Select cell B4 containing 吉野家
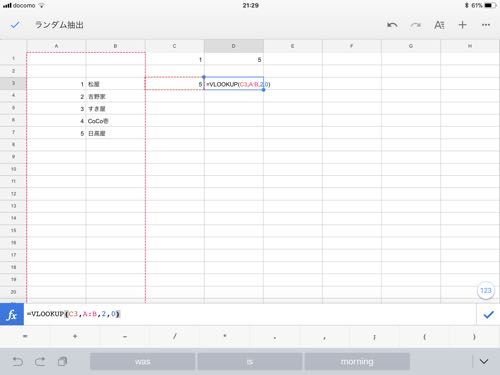The height and width of the screenshot is (375, 500). tap(116, 96)
